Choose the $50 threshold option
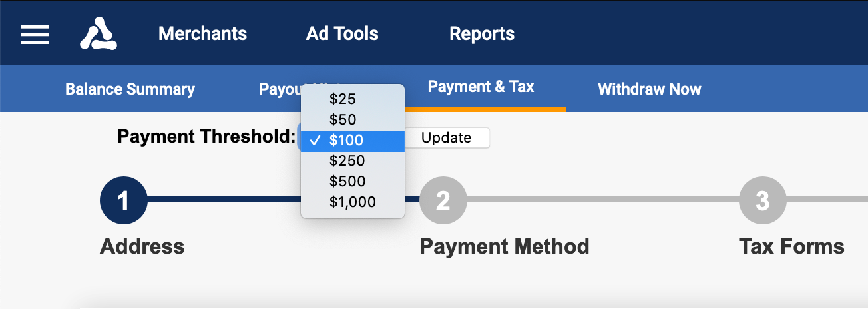 pyautogui.click(x=353, y=120)
